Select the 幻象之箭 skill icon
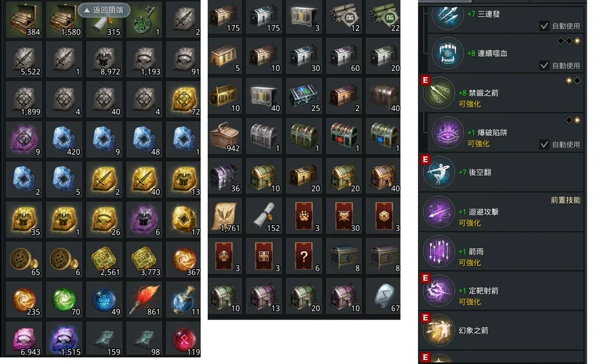 439,331
